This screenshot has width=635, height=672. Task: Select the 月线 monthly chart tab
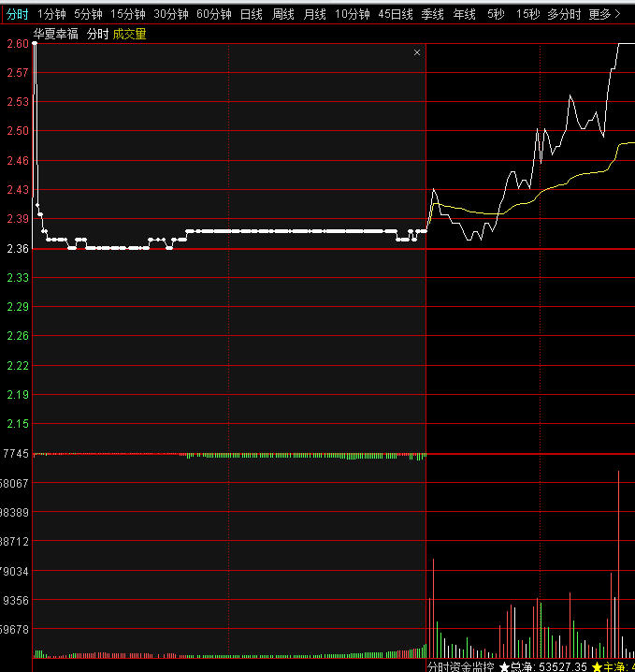[314, 14]
